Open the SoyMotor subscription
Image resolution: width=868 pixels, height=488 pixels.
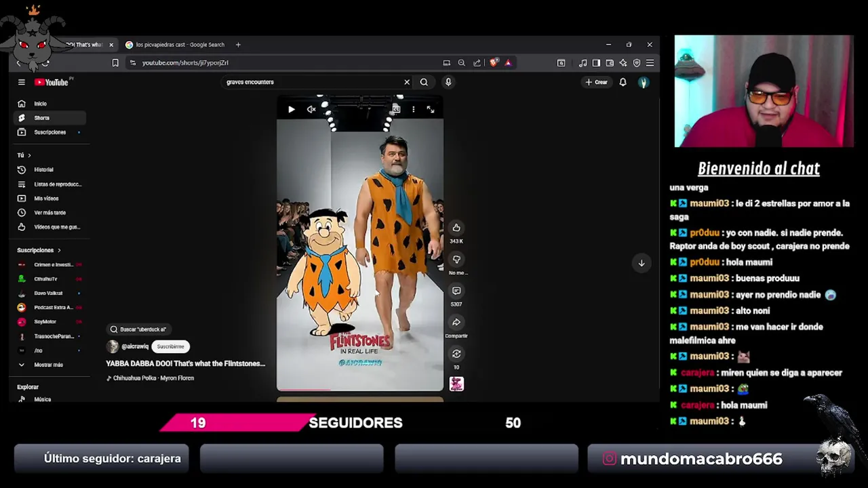49,322
